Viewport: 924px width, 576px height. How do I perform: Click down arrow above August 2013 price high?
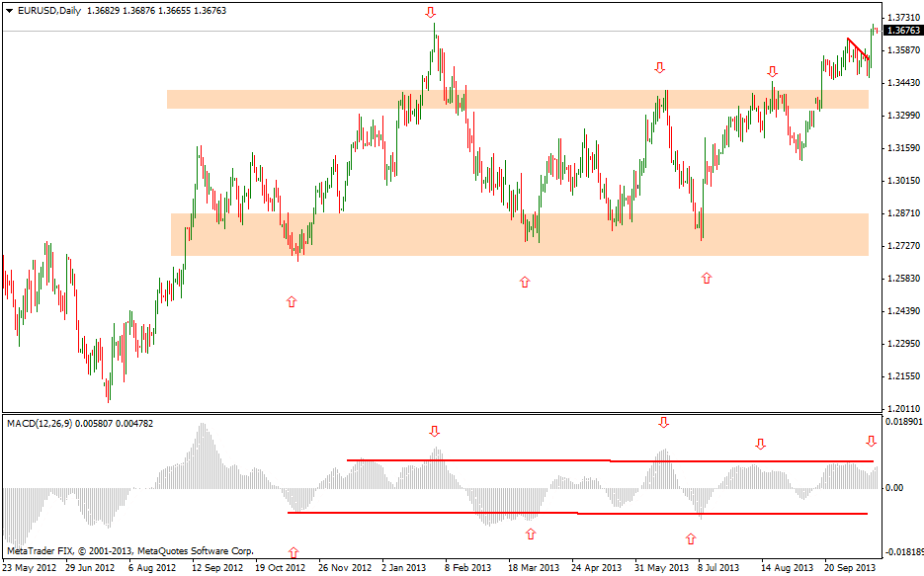click(772, 72)
